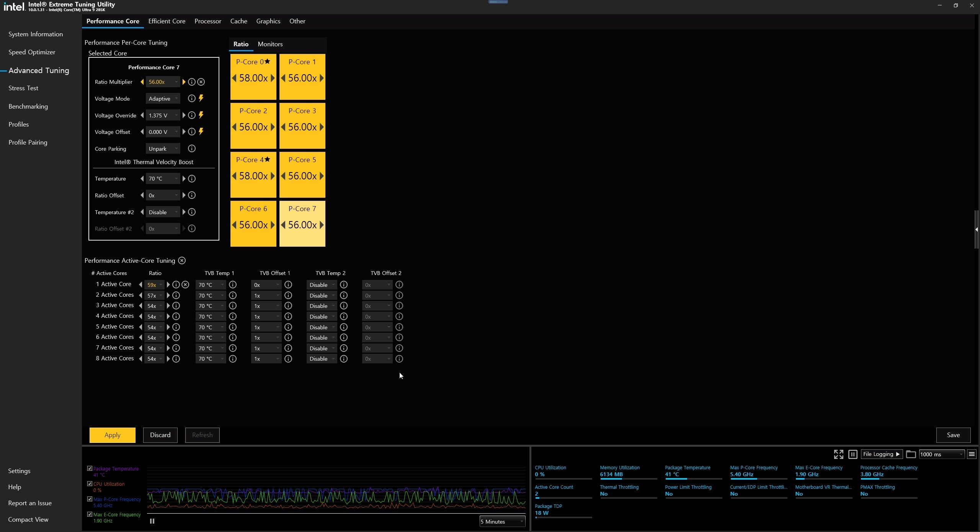Open info icon for Temperature #2
The height and width of the screenshot is (532, 980).
(192, 212)
